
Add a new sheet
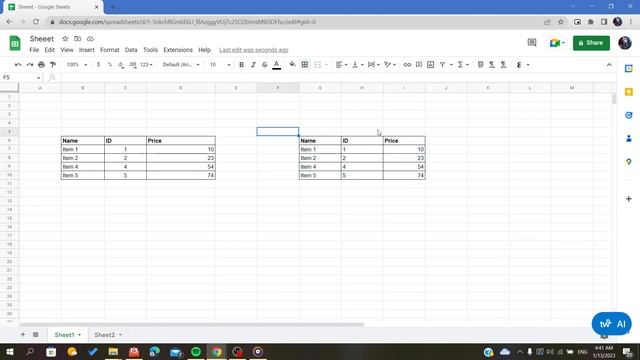click(23, 335)
